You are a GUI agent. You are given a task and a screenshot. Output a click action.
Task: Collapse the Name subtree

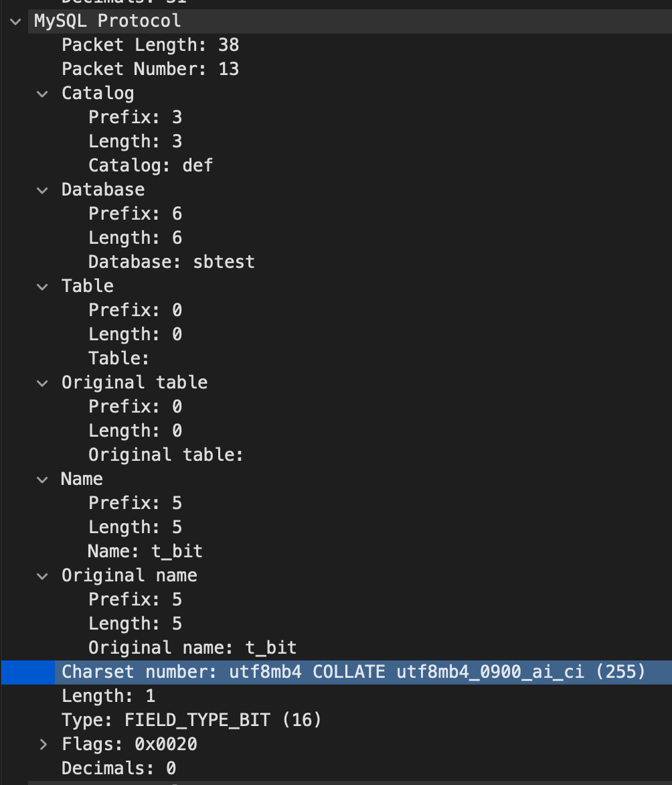click(x=42, y=479)
